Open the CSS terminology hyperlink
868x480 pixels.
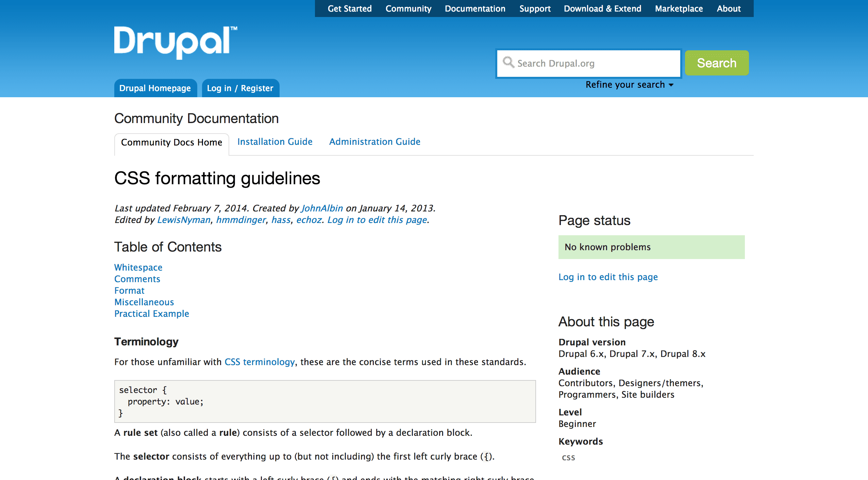click(x=259, y=362)
